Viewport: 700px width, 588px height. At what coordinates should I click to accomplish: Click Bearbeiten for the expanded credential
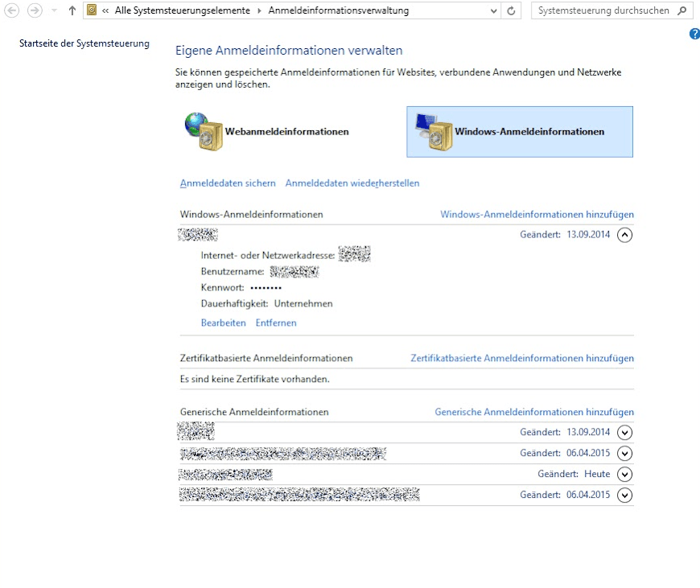point(223,323)
